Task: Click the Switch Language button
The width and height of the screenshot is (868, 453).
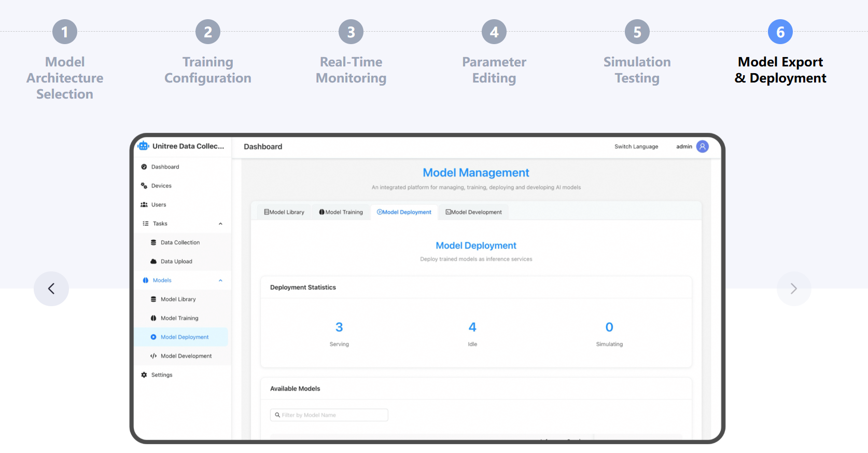Action: (636, 147)
